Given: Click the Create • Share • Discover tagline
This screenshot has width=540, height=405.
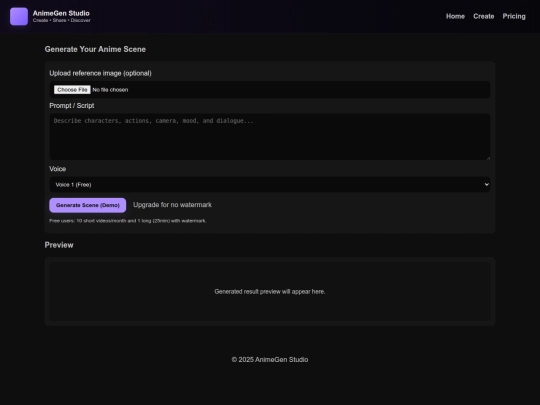Looking at the screenshot, I should click(62, 20).
